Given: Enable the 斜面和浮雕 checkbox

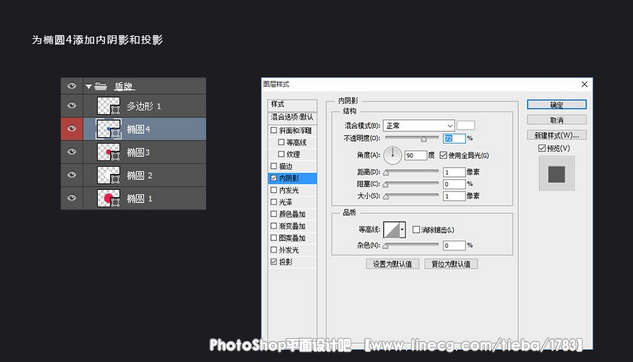Looking at the screenshot, I should coord(274,130).
